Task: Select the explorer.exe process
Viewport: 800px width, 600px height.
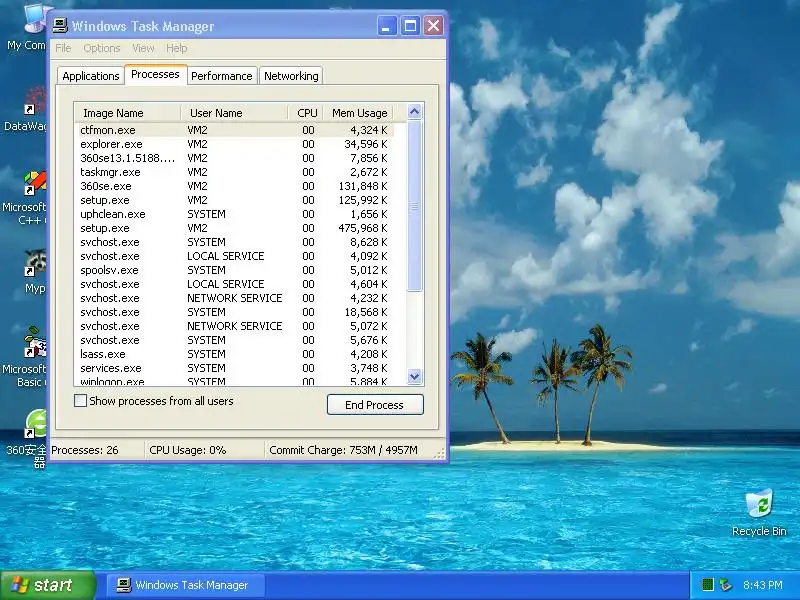Action: [235, 144]
